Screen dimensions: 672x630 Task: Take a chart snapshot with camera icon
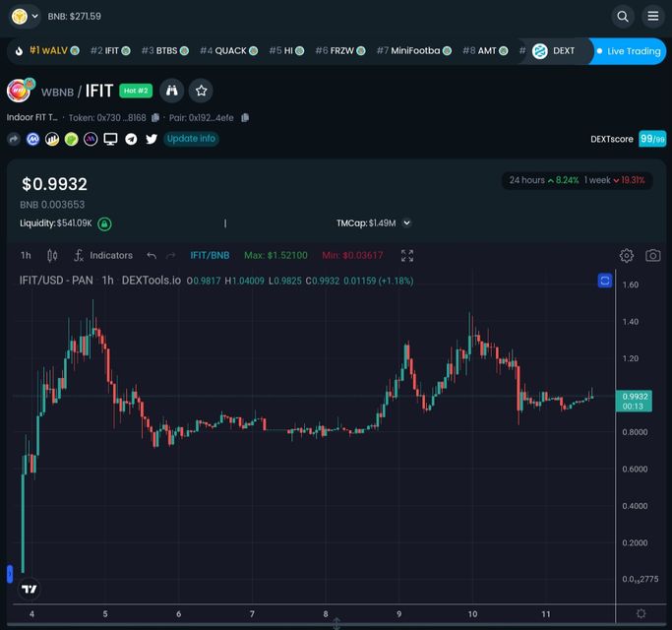[x=652, y=256]
